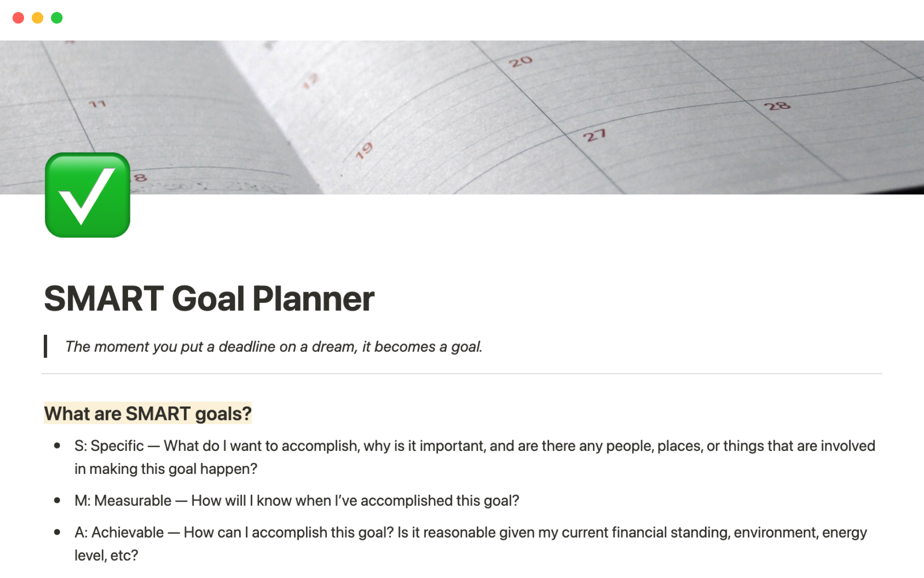Click the yellow minimize window button
The image size is (924, 578).
click(38, 17)
